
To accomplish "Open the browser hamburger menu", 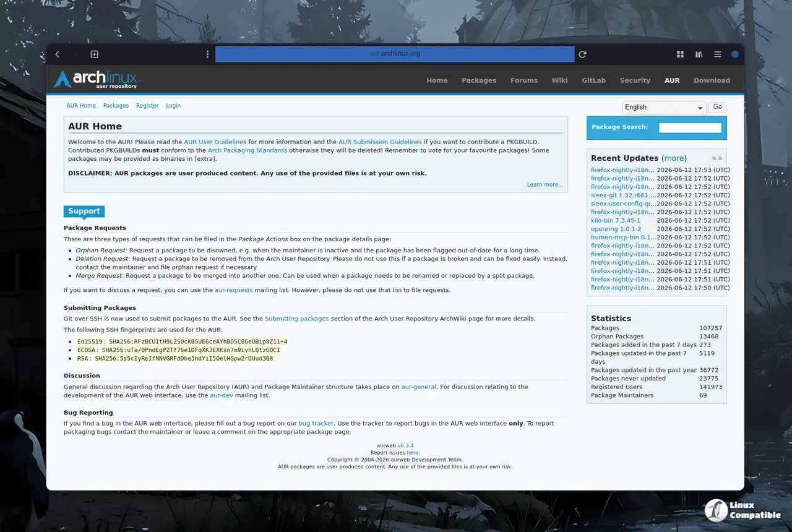I will [717, 54].
